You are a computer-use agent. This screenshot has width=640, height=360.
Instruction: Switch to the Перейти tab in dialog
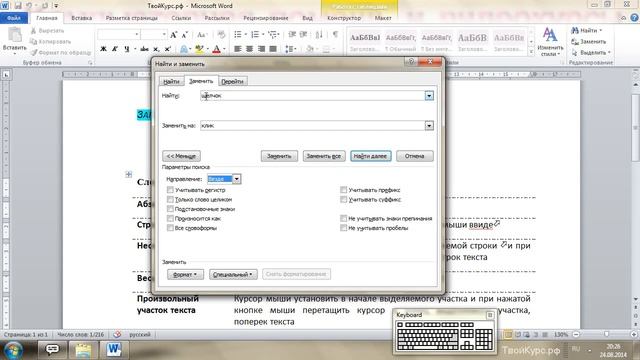pyautogui.click(x=232, y=82)
